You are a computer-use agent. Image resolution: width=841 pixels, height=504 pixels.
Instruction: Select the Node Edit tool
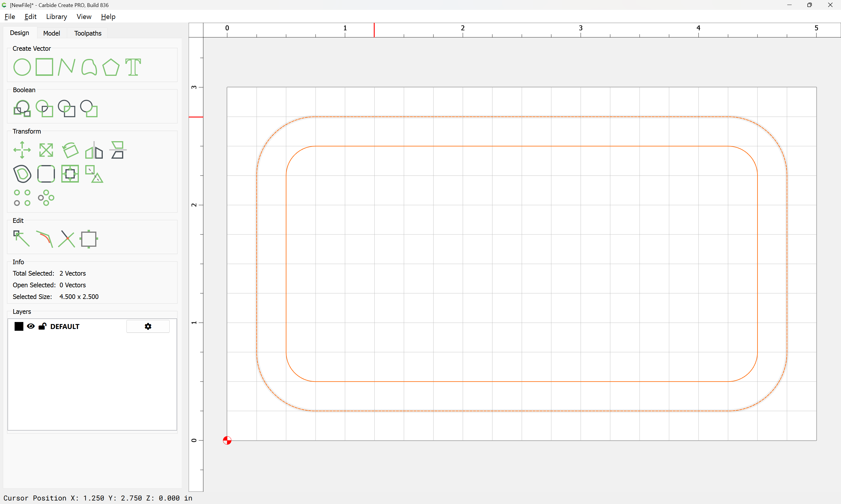click(x=21, y=238)
